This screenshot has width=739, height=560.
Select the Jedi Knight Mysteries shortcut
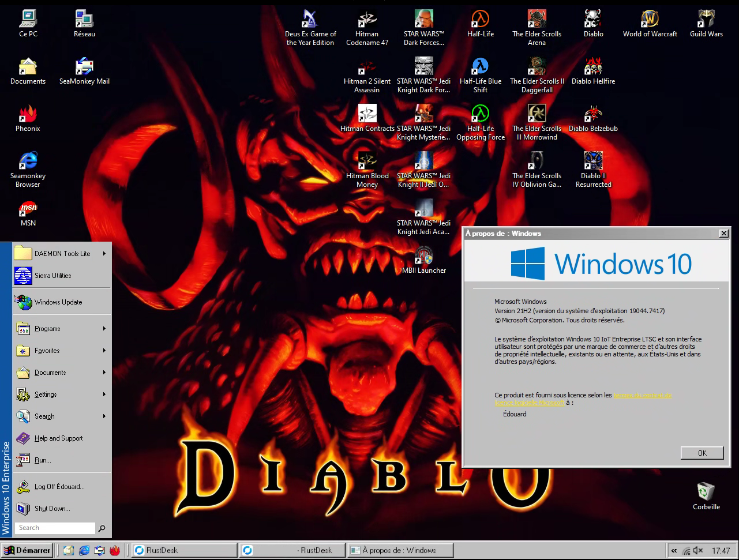point(423,122)
